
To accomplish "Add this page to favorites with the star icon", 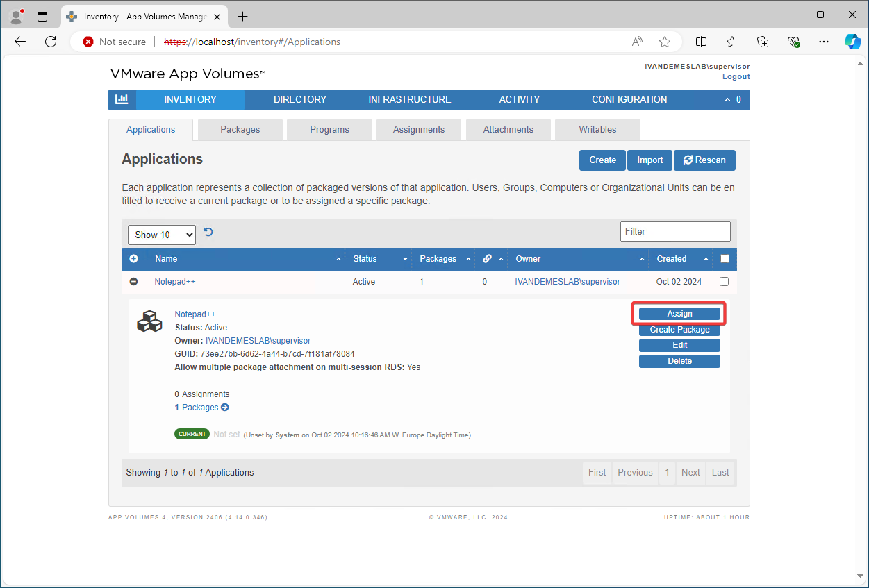I will (x=665, y=42).
